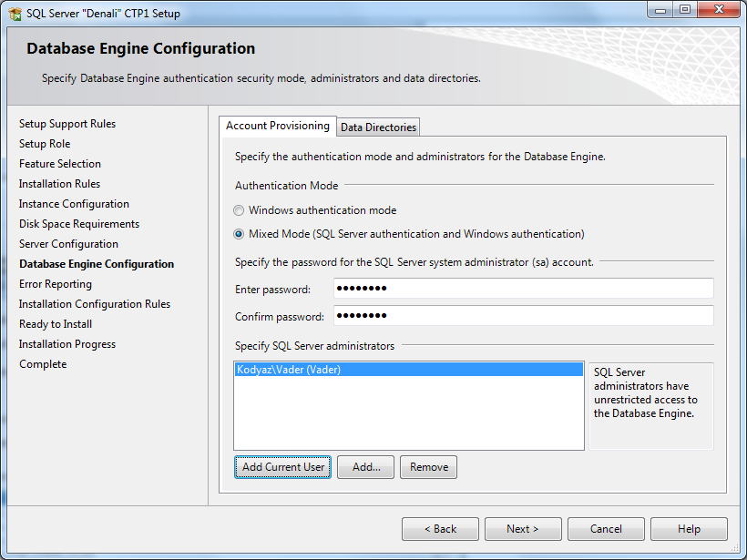Open Help for this setup page
The image size is (747, 560).
(689, 529)
